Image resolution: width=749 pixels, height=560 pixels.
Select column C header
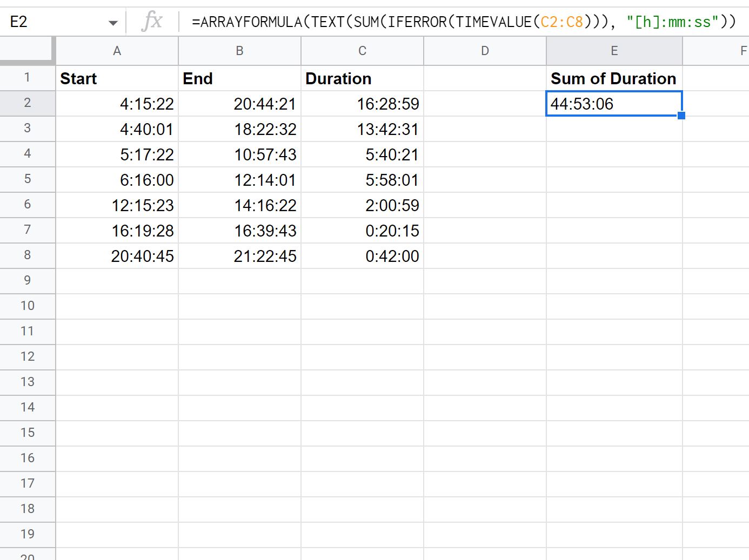click(362, 50)
